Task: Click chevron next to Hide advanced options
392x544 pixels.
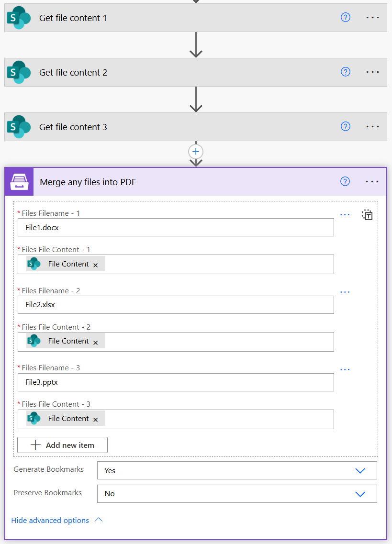Action: (99, 520)
